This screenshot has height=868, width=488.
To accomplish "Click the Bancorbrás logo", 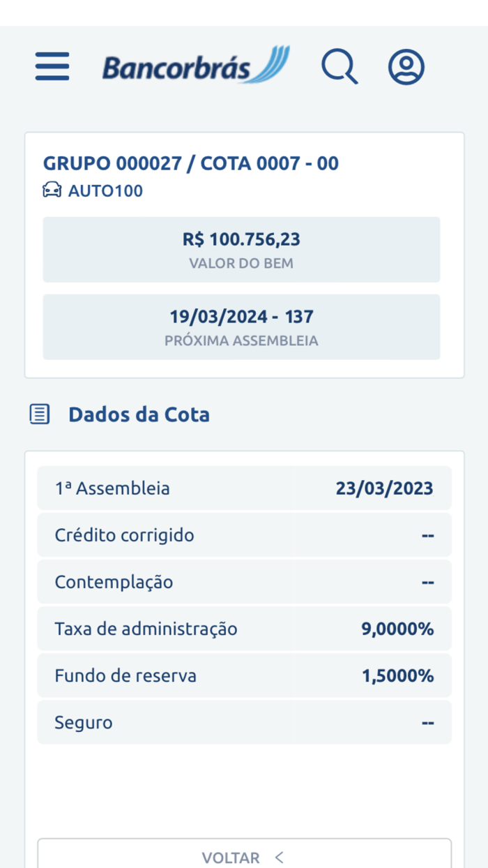I will tap(178, 66).
